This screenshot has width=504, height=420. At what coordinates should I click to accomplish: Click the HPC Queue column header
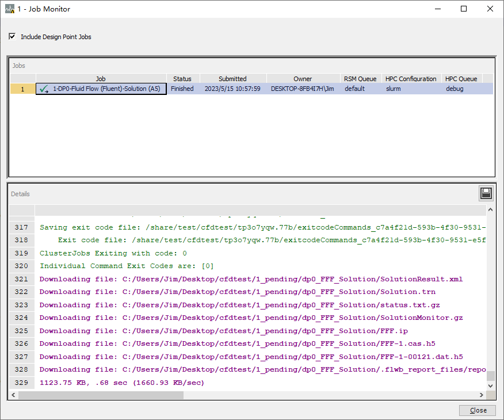click(x=461, y=79)
